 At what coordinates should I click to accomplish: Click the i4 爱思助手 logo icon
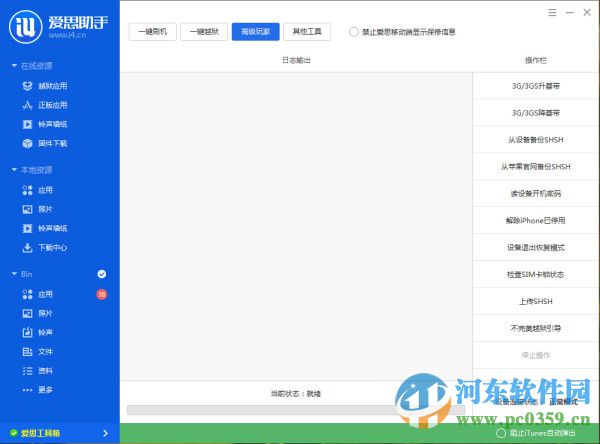[x=26, y=27]
